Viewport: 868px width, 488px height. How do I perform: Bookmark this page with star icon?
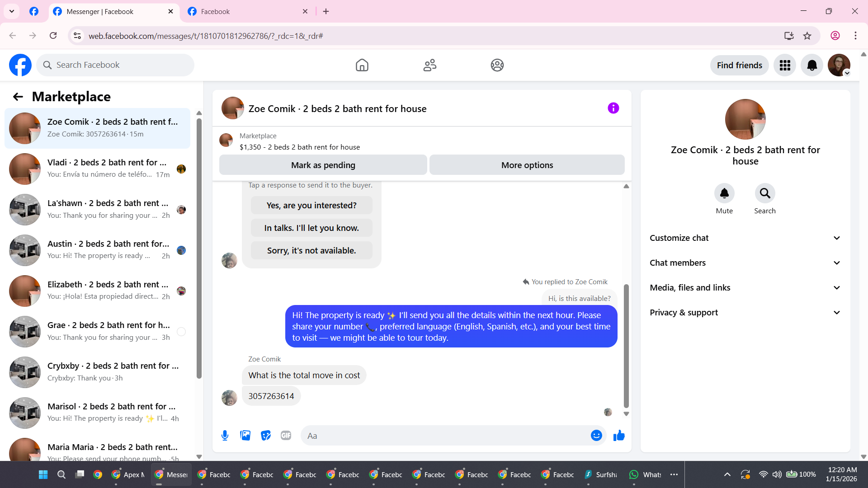pyautogui.click(x=807, y=36)
